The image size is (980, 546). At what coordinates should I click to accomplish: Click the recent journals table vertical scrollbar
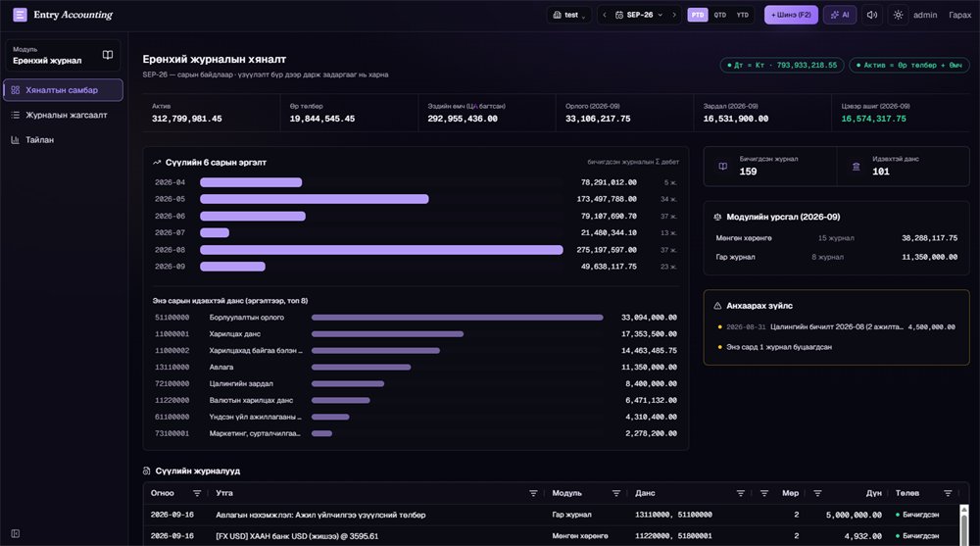[964, 525]
